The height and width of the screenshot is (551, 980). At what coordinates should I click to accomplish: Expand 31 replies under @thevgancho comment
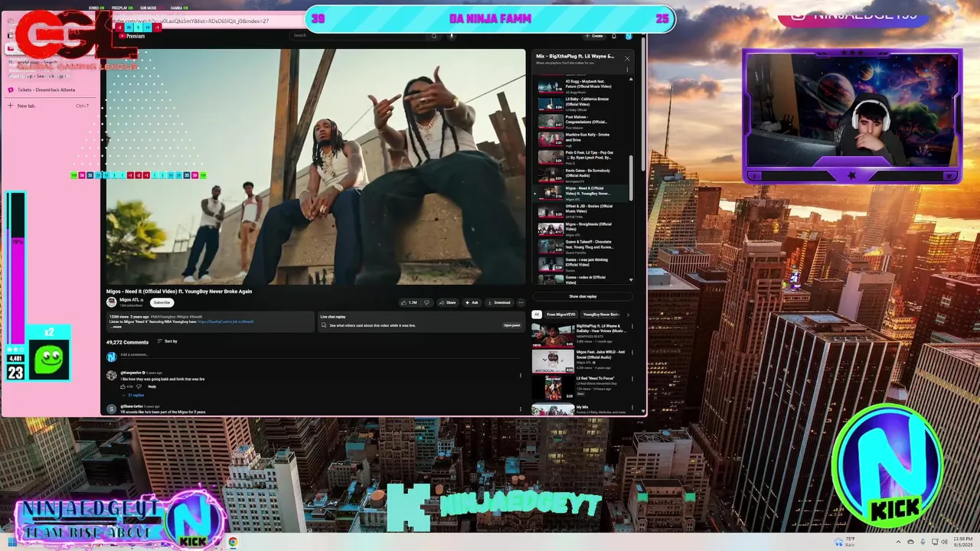(x=133, y=396)
